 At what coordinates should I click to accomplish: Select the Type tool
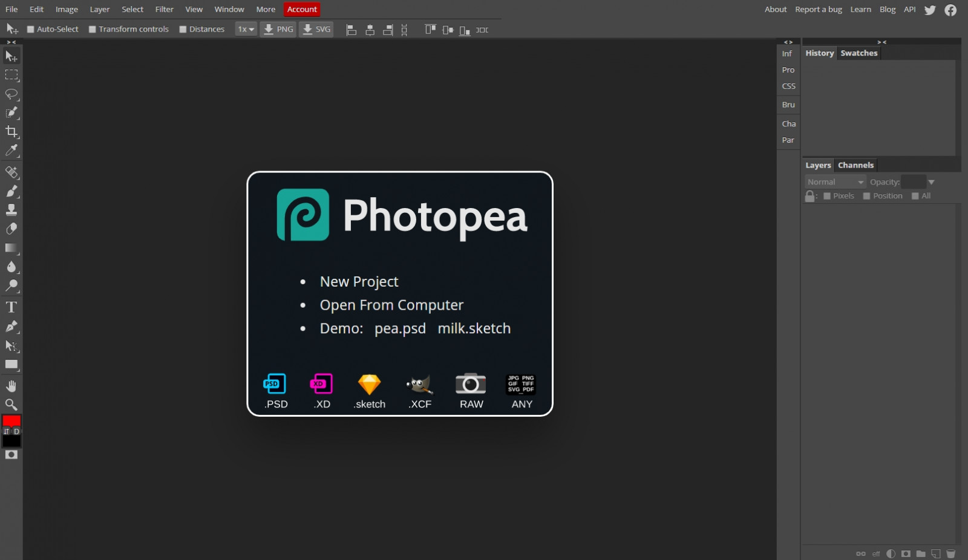(x=11, y=307)
